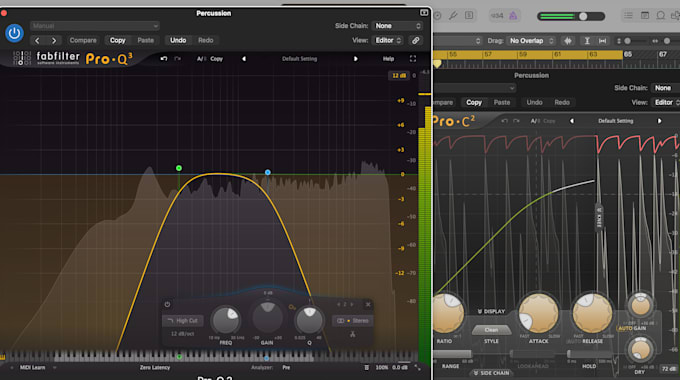Open MIDI Learn in Pro-Q 3 bottom bar
Viewport: 680px width, 380px height.
[x=33, y=367]
